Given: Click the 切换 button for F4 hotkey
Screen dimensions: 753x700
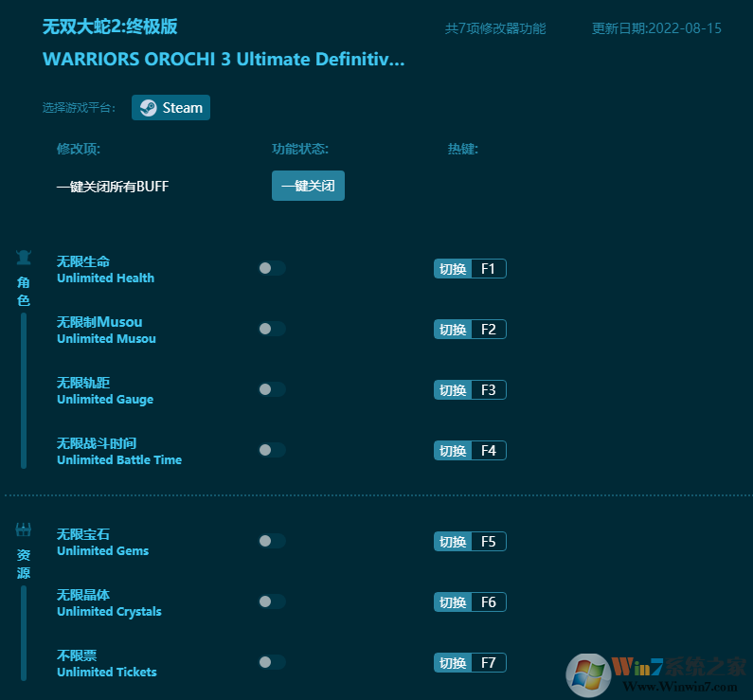Looking at the screenshot, I should click(453, 450).
